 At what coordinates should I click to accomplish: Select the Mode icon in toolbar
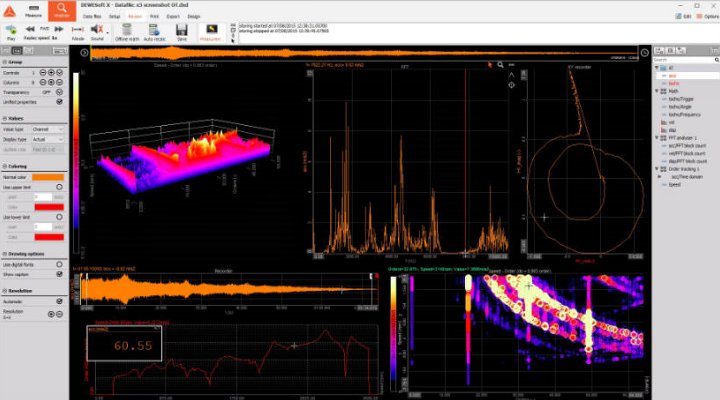coord(77,31)
